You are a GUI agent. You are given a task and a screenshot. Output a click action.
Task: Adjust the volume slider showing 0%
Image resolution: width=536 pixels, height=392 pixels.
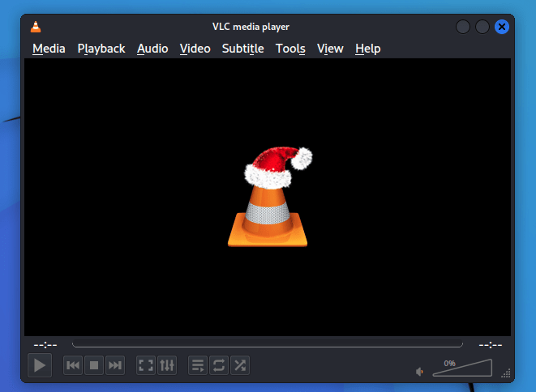[462, 368]
